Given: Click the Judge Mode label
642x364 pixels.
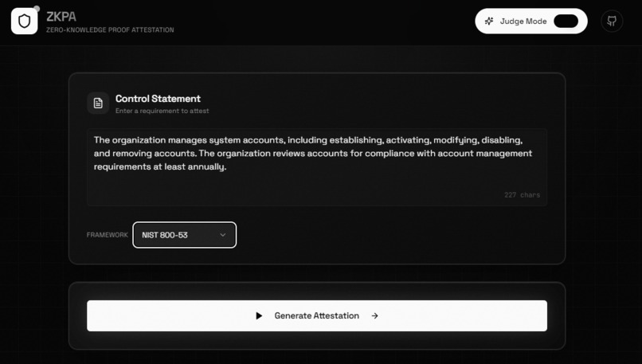Looking at the screenshot, I should point(523,22).
